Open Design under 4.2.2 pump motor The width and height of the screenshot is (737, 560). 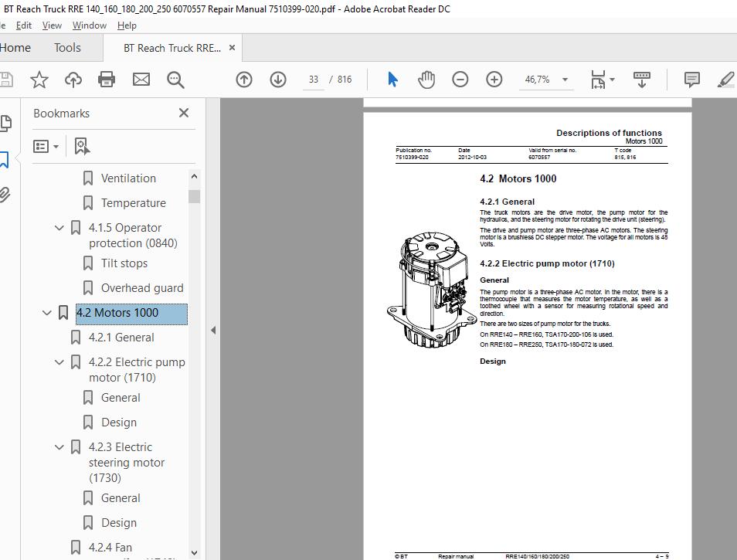click(119, 423)
